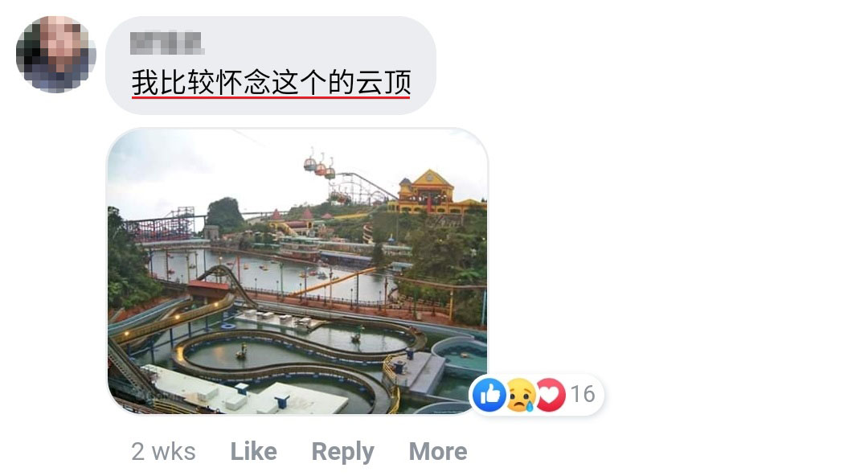The image size is (868, 476).
Task: Open the commenter's pixelated profile avatar
Action: (56, 55)
